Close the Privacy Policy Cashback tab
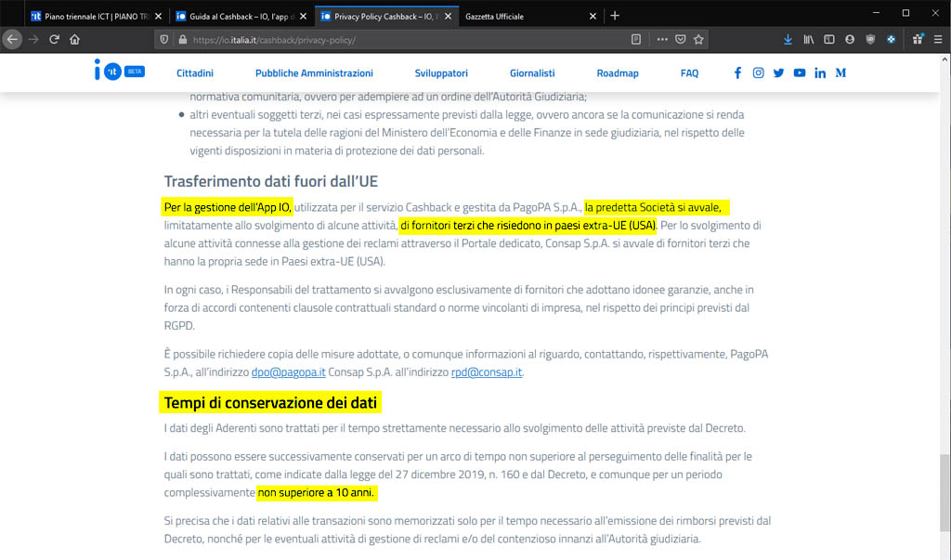951x560 pixels. click(x=449, y=17)
